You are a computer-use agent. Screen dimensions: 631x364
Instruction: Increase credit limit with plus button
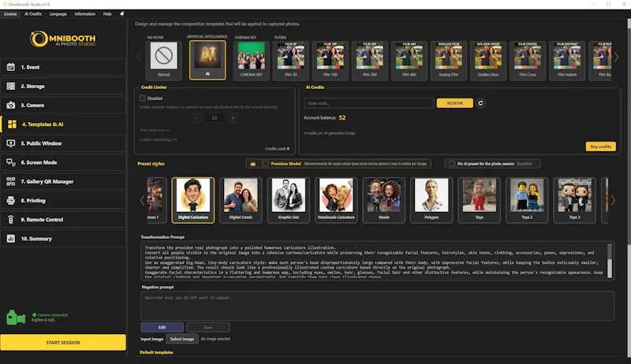233,117
